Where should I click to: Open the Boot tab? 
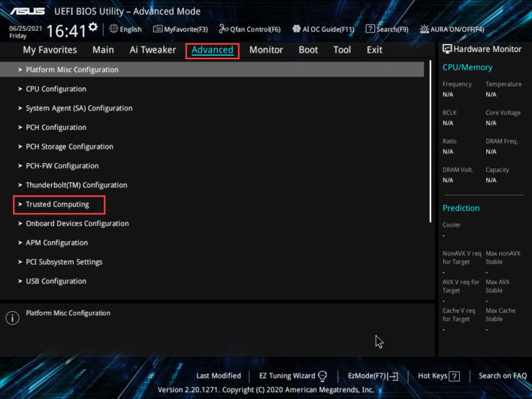click(308, 50)
